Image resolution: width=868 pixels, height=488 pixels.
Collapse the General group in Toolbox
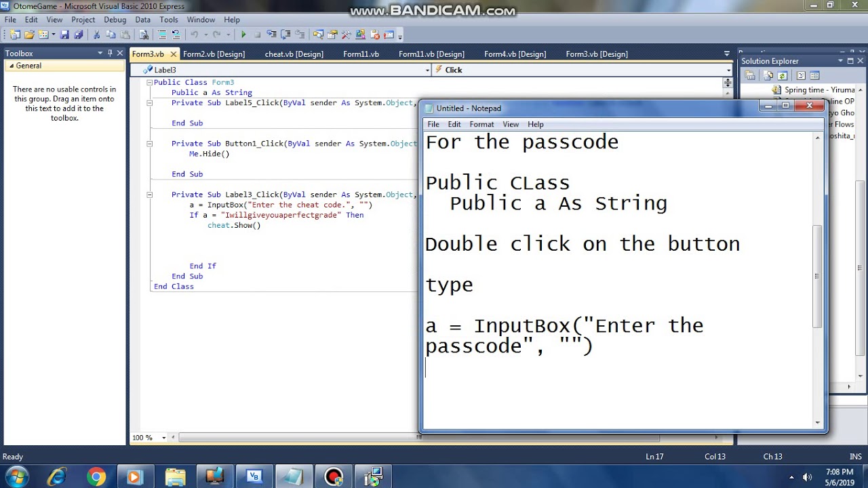click(x=12, y=66)
